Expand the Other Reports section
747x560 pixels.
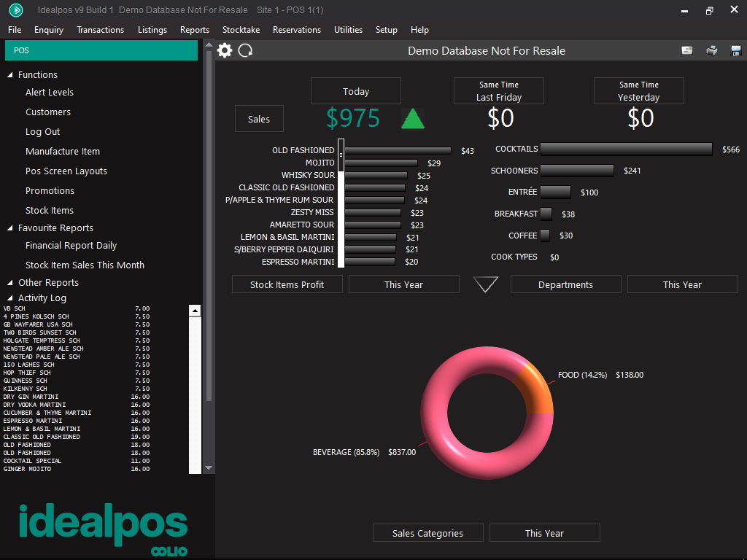(10, 283)
